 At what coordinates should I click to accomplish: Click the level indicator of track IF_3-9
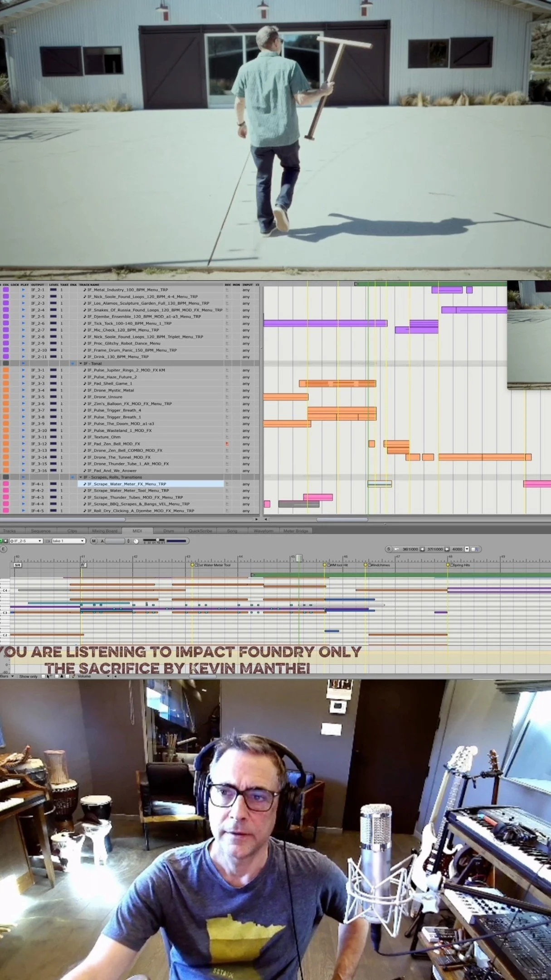tap(53, 423)
